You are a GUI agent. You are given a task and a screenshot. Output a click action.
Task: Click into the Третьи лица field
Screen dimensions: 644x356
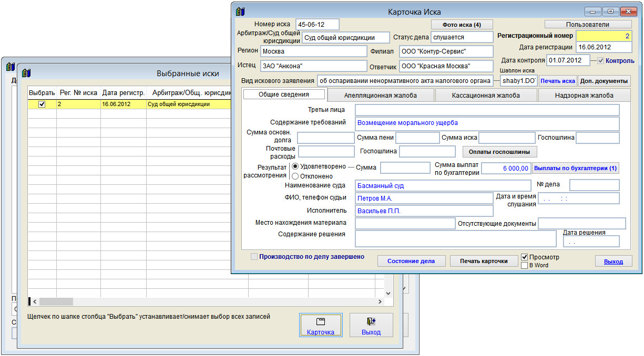pos(487,110)
